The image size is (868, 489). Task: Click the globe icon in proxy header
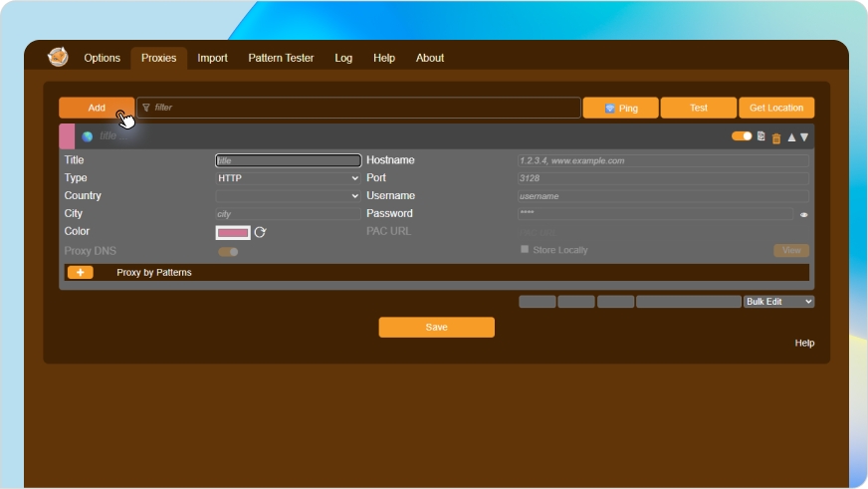88,136
